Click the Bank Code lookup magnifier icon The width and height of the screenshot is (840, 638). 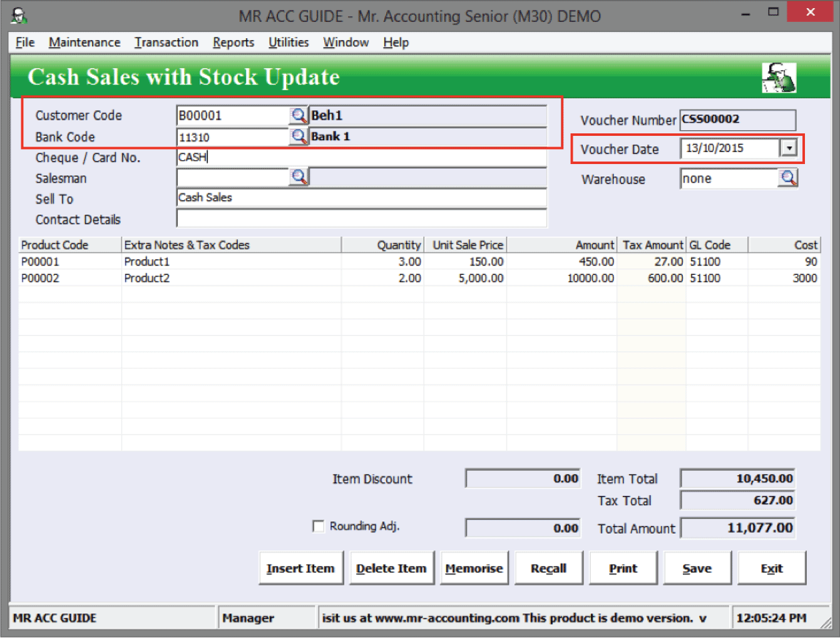(299, 136)
